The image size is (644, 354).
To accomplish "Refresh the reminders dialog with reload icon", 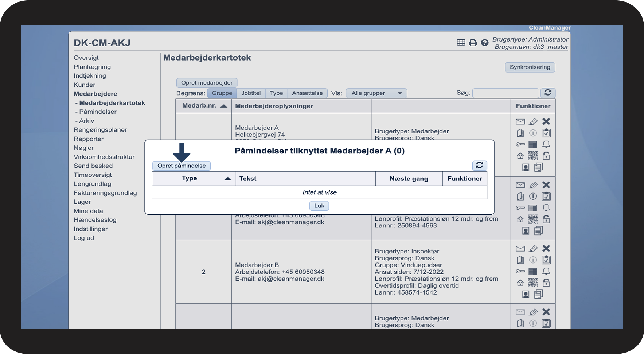I will pos(479,166).
